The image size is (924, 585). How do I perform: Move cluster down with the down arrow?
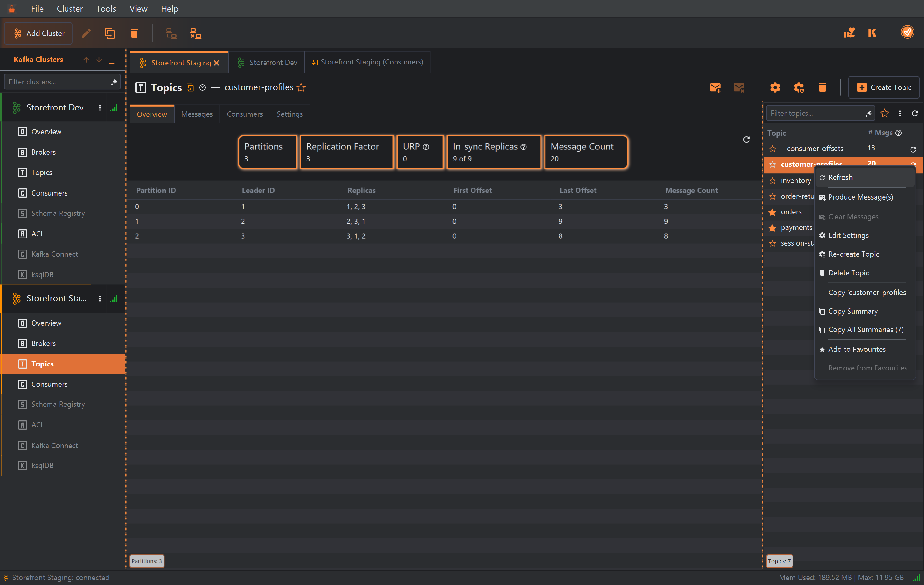(x=99, y=60)
